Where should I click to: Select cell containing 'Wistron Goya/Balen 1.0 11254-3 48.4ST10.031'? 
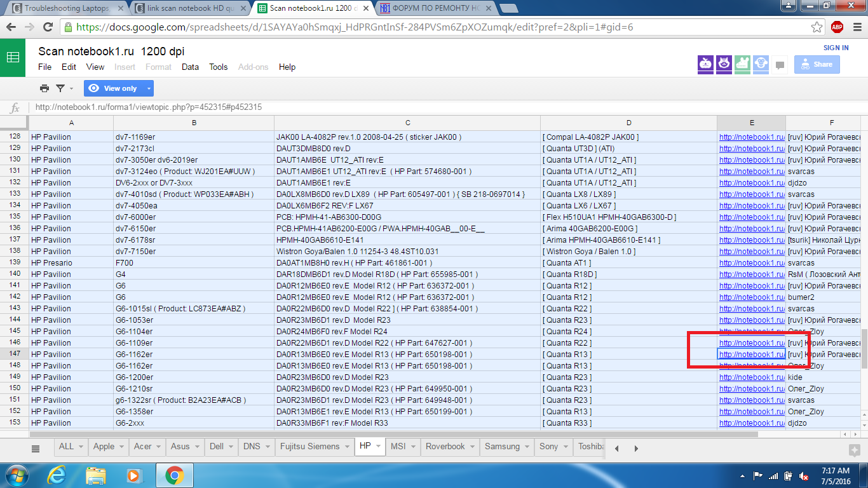click(407, 251)
